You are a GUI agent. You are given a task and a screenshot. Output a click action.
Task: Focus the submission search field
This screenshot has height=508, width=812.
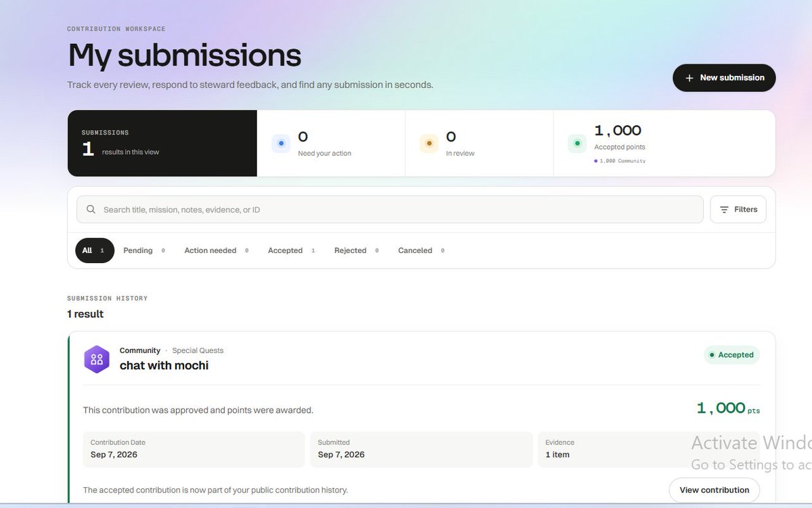(390, 210)
